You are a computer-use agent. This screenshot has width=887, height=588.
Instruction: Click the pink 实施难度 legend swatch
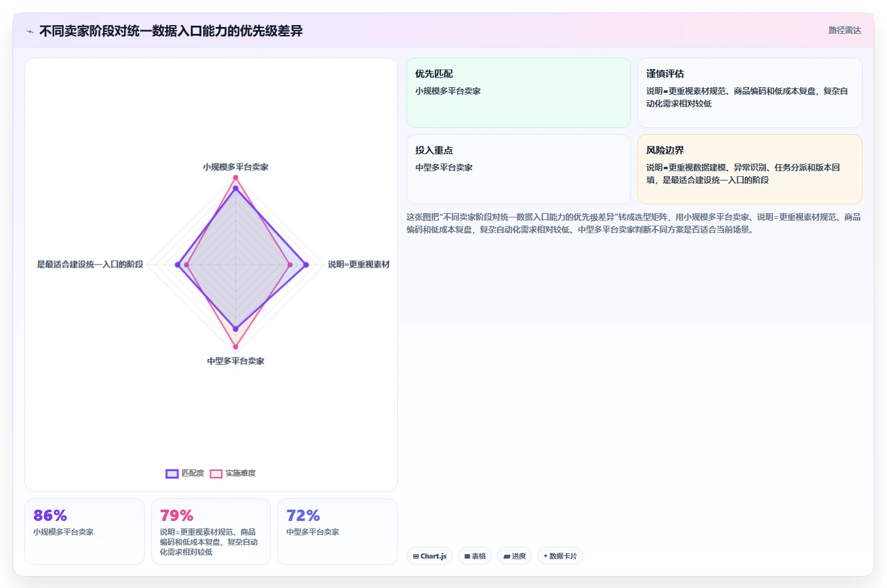tap(216, 473)
